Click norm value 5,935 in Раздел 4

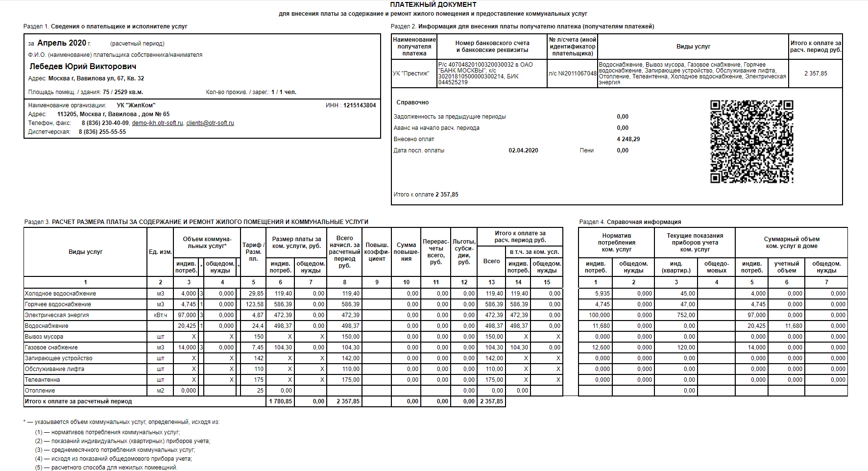[603, 294]
